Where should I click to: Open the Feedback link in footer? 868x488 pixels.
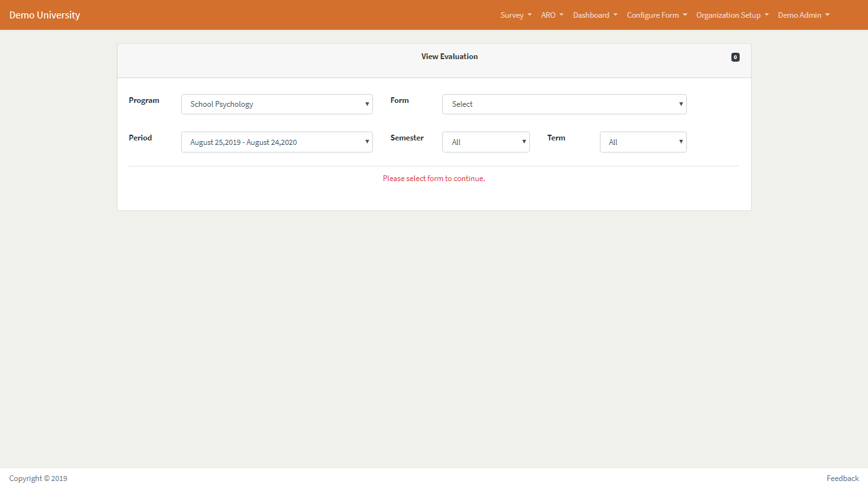[x=843, y=478]
